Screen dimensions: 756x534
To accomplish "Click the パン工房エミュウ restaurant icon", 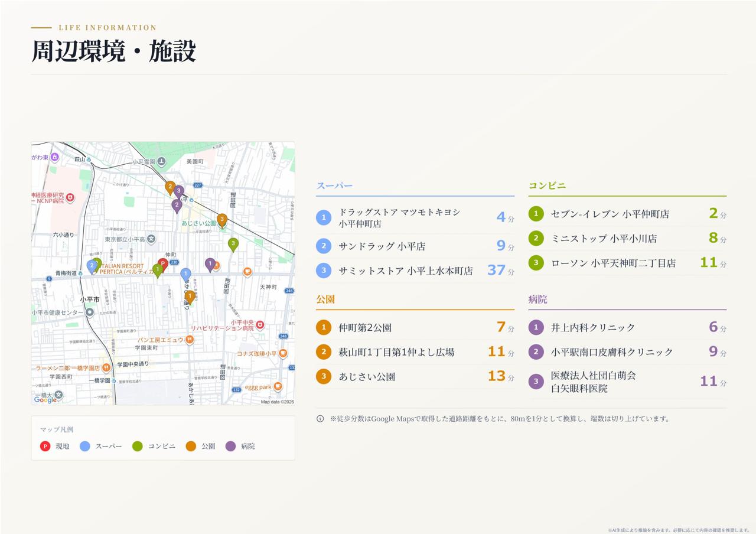I will coord(190,340).
